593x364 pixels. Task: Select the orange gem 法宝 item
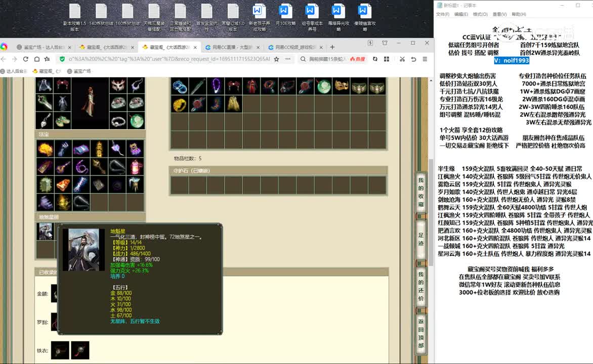(x=63, y=184)
